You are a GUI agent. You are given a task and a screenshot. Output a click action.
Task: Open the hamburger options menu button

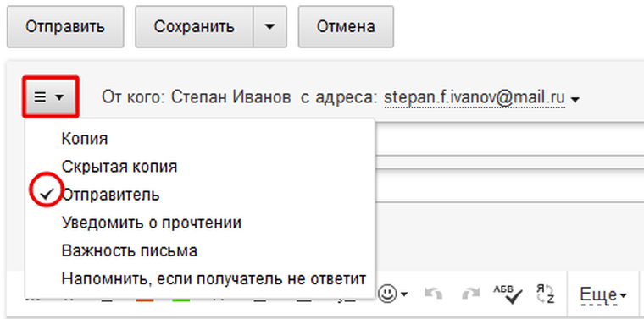[x=50, y=97]
